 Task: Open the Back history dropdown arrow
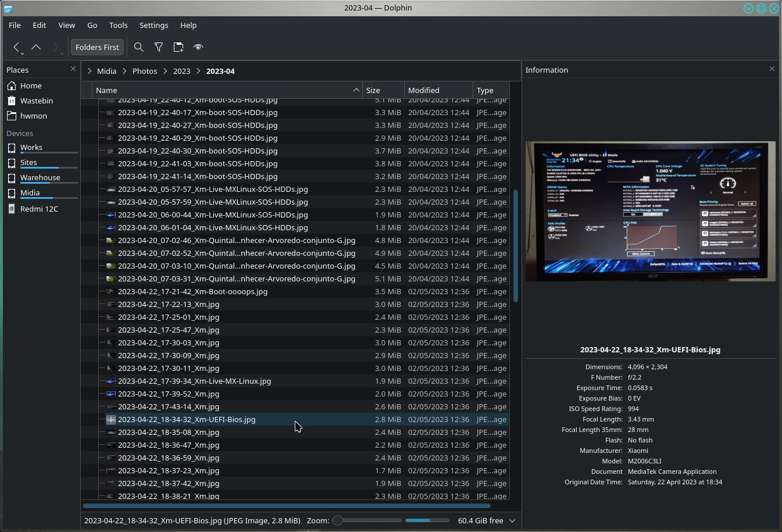coord(23,53)
